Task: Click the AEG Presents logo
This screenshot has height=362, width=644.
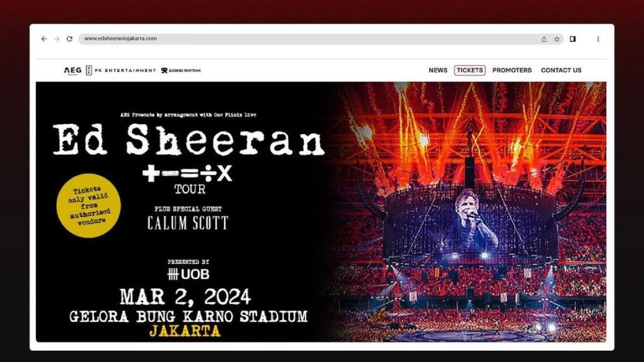Action: (x=73, y=70)
